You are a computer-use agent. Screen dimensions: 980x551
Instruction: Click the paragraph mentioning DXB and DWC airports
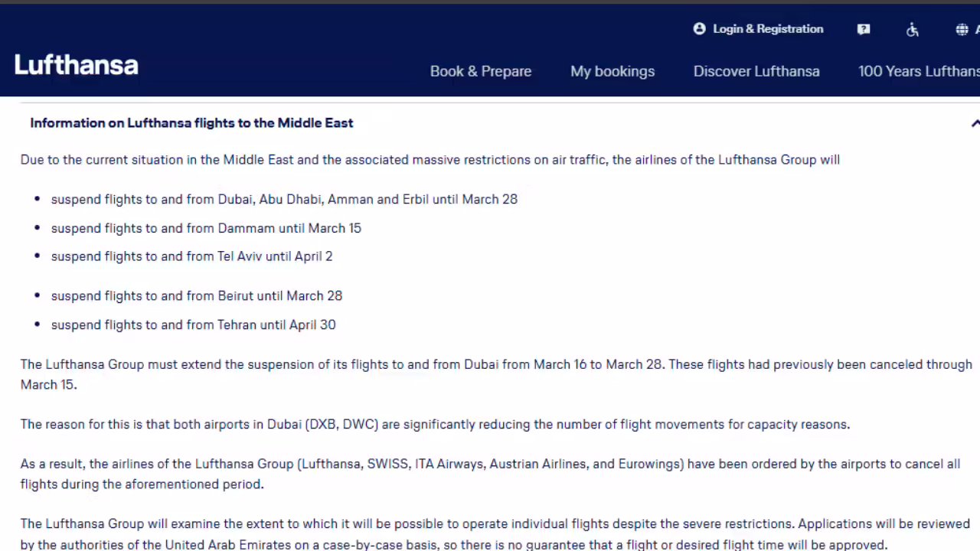point(435,424)
